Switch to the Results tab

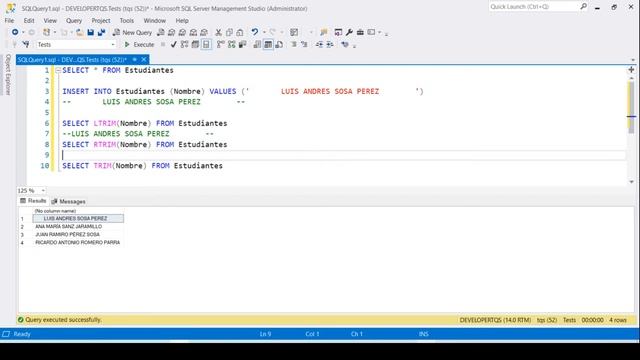(x=33, y=201)
